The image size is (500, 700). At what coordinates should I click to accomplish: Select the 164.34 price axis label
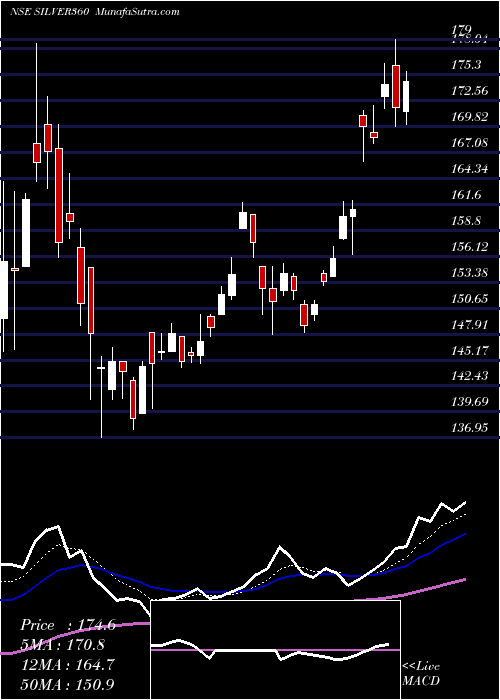point(470,169)
